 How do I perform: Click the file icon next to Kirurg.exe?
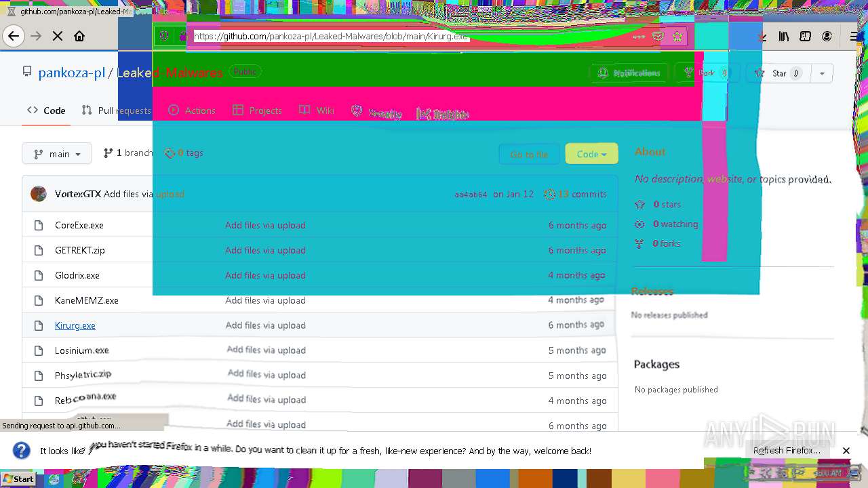click(x=39, y=325)
